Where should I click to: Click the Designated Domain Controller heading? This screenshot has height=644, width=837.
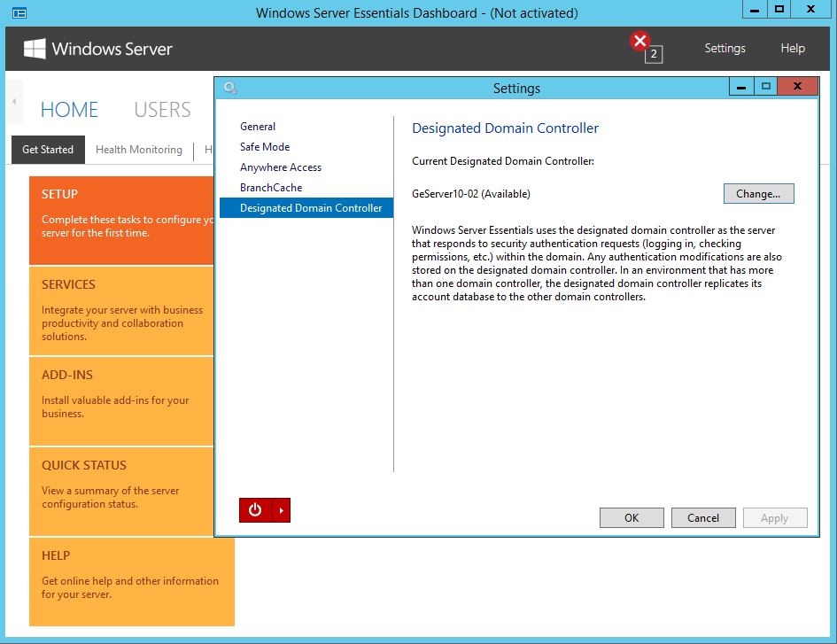(x=505, y=128)
